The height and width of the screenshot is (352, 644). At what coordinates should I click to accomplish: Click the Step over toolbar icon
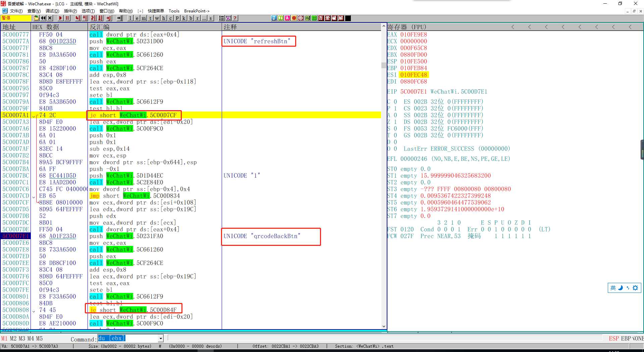(x=85, y=18)
